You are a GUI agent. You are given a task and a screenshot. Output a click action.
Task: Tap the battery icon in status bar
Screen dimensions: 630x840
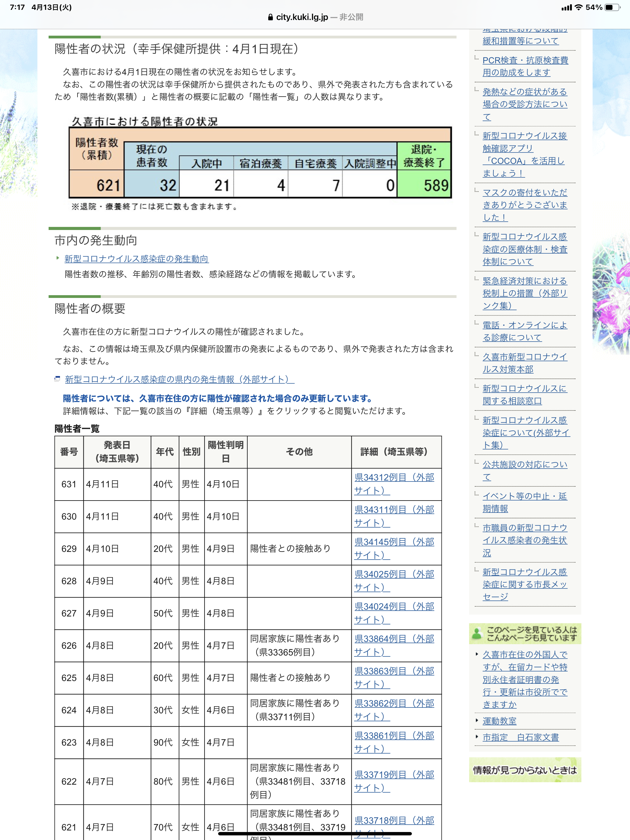coord(612,7)
